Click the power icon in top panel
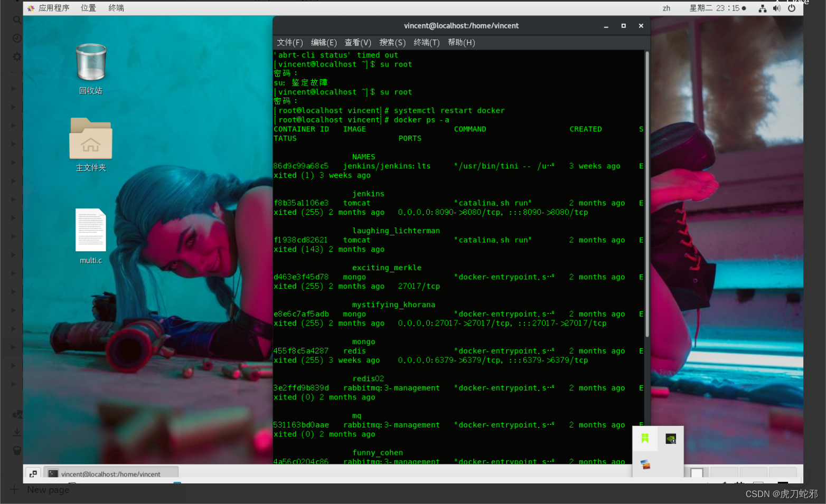This screenshot has width=826, height=504. pos(792,8)
